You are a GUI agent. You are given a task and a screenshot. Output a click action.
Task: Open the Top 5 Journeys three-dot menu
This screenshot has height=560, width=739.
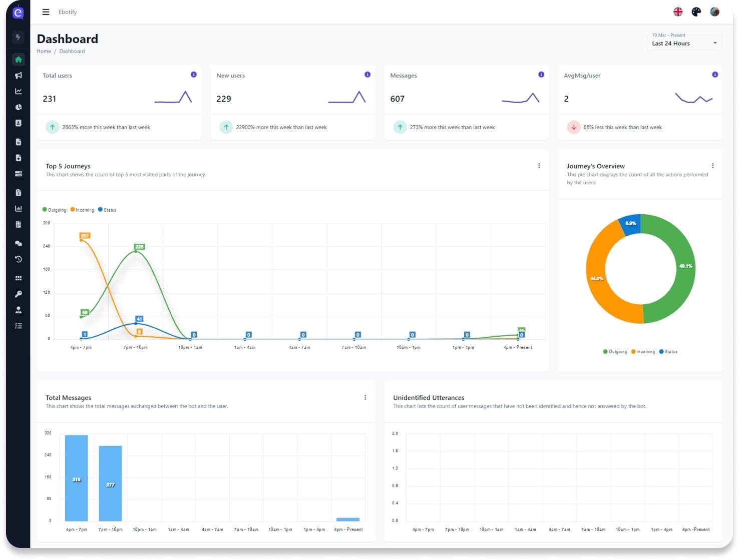click(539, 166)
